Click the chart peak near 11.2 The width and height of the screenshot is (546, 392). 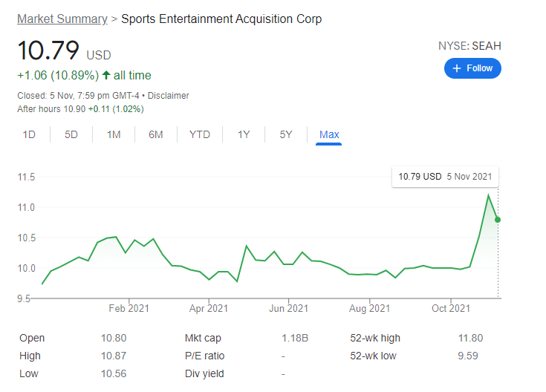[x=488, y=195]
